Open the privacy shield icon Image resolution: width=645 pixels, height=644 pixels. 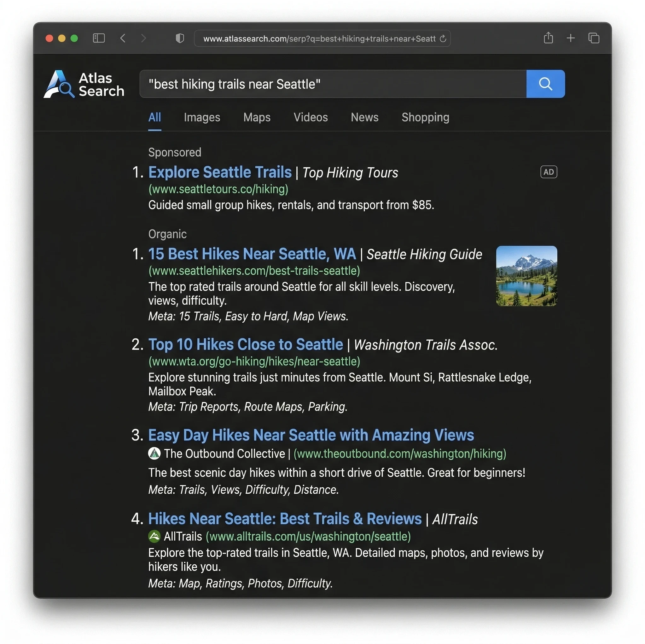click(180, 38)
